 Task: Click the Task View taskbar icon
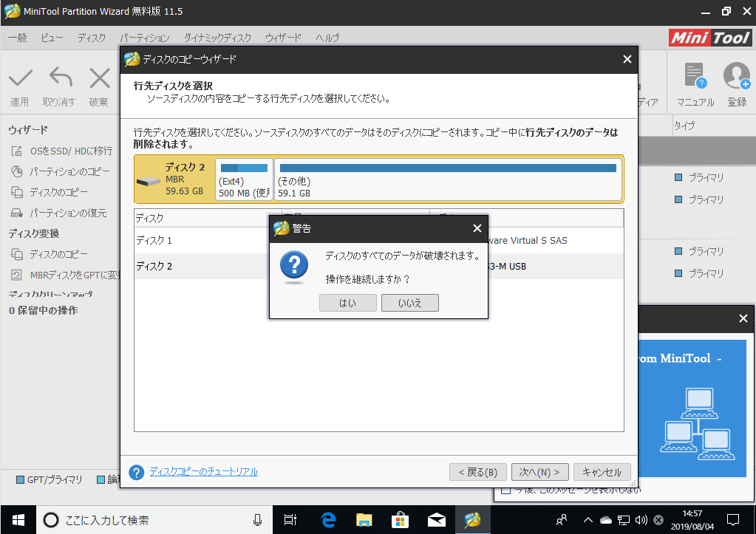291,520
